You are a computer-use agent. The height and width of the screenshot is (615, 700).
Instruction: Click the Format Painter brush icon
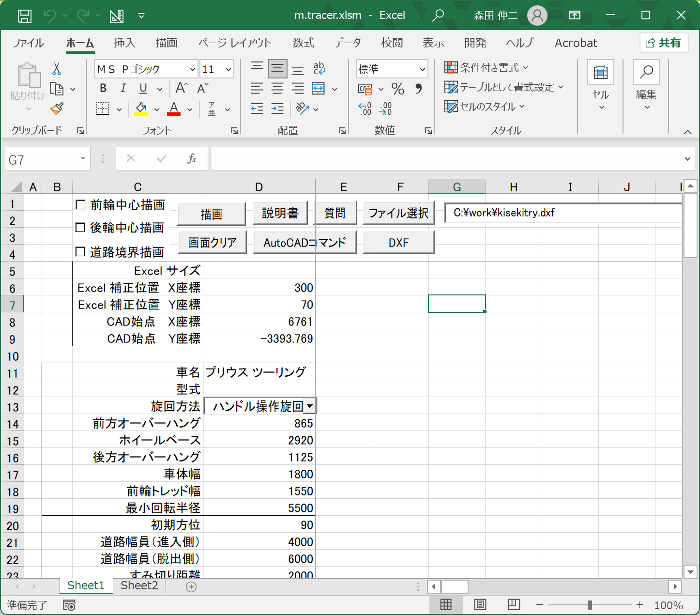click(x=57, y=108)
